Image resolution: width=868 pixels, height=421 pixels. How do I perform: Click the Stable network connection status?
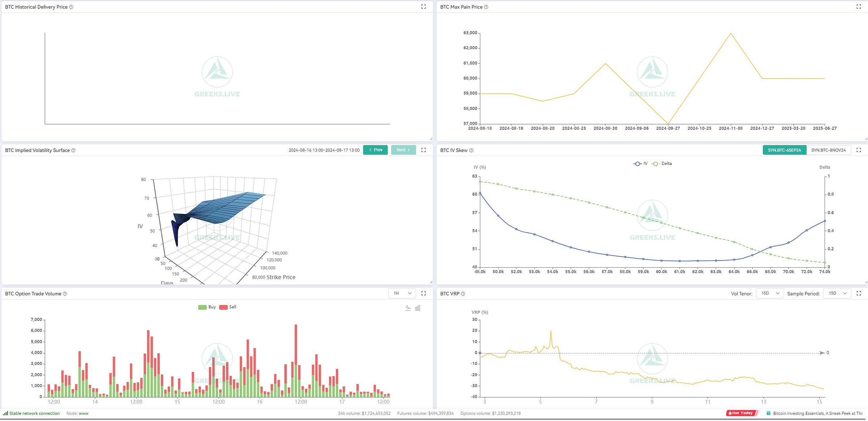pos(34,413)
